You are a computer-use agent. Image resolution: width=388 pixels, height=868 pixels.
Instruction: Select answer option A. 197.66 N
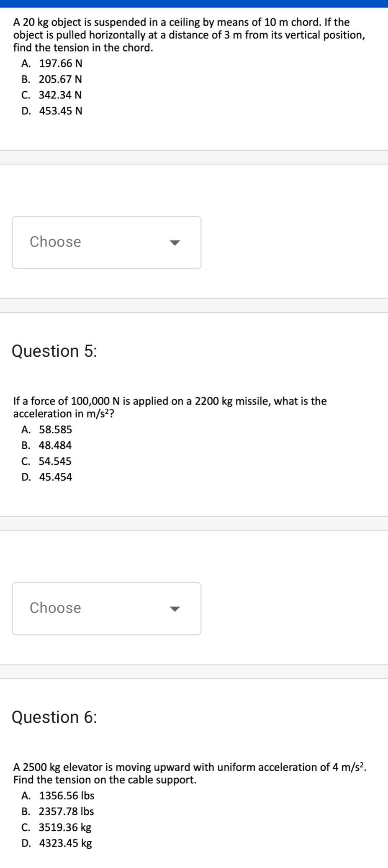click(x=52, y=64)
